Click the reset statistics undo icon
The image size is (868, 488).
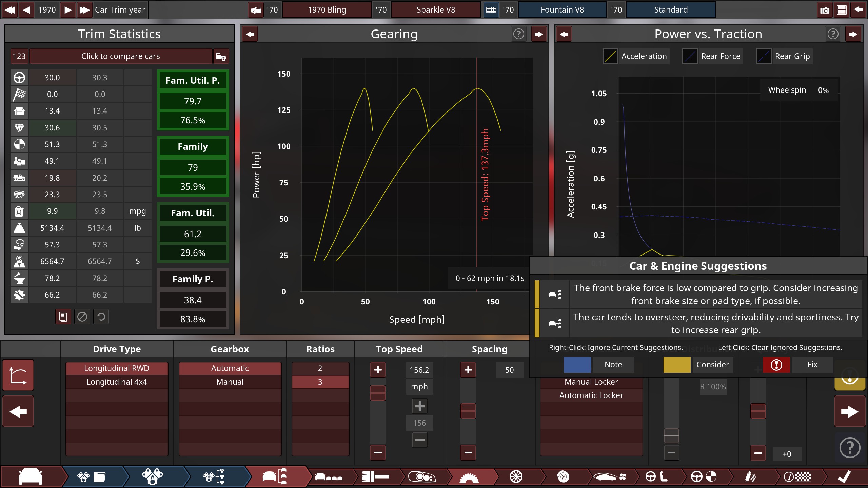click(101, 317)
